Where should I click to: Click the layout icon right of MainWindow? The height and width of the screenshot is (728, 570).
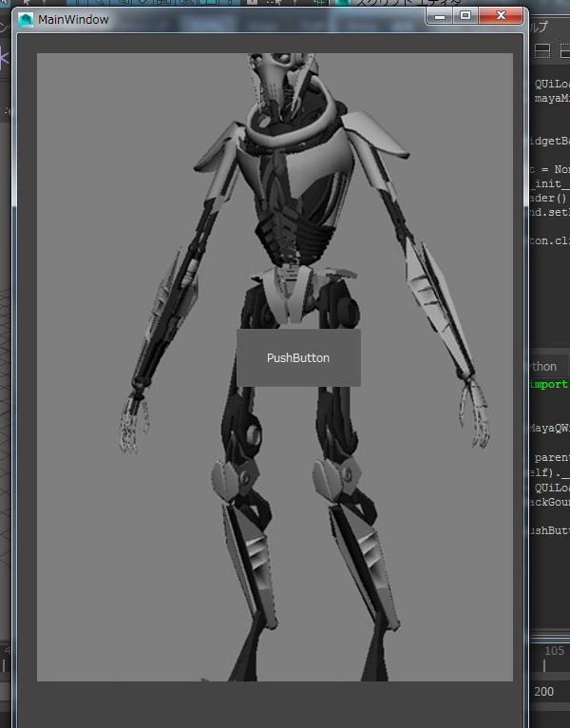click(x=542, y=51)
